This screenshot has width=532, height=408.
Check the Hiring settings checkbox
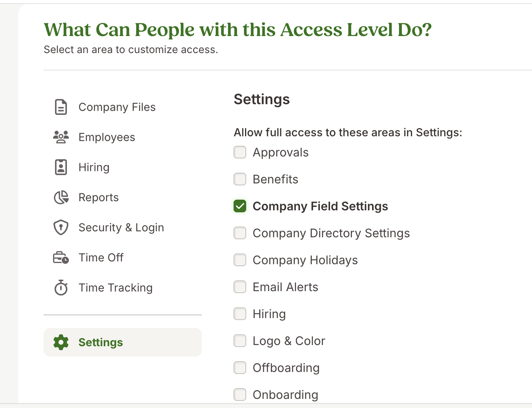240,314
